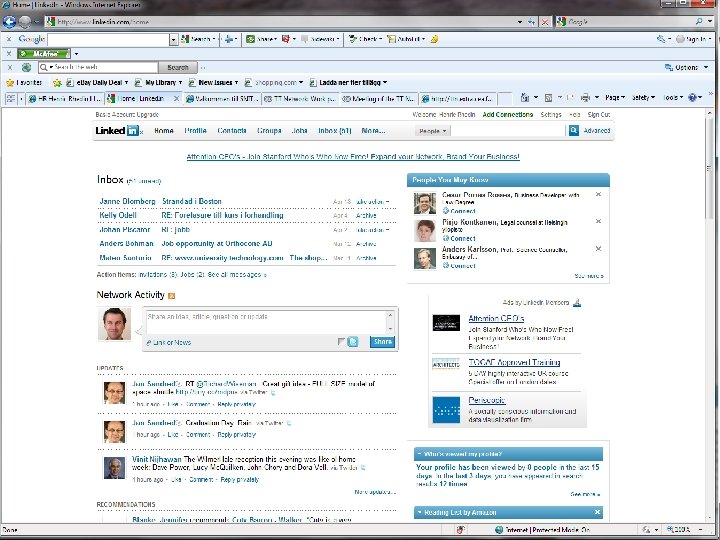This screenshot has width=720, height=540.
Task: Toggle the Twitter share checkbox
Action: pos(341,341)
